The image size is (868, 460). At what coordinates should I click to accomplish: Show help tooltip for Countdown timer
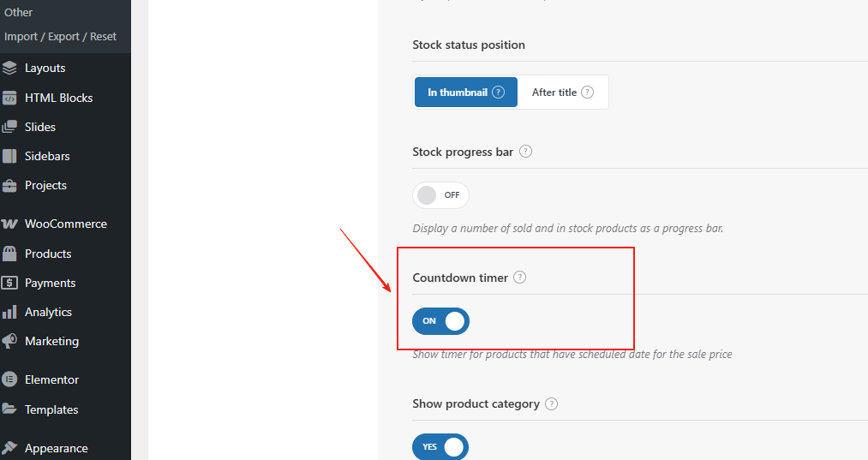coord(519,278)
